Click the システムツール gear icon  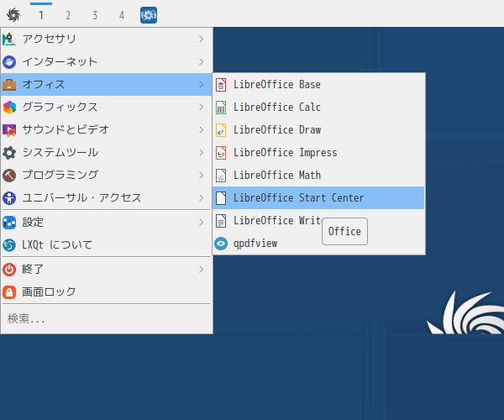(x=9, y=153)
